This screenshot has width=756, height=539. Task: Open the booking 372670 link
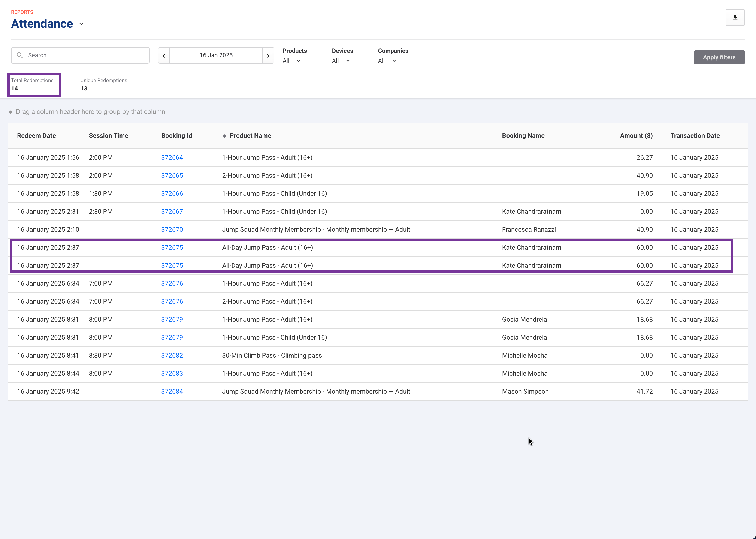coord(172,229)
